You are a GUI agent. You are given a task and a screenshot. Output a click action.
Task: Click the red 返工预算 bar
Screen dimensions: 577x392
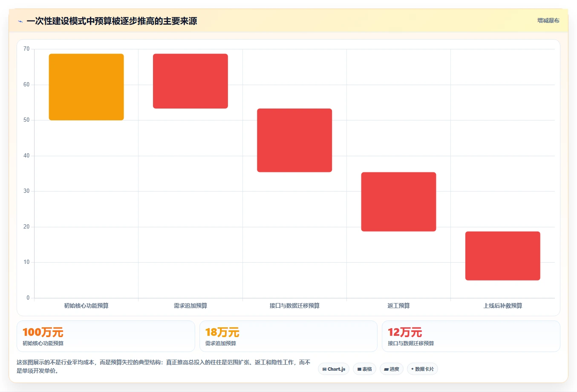[398, 202]
